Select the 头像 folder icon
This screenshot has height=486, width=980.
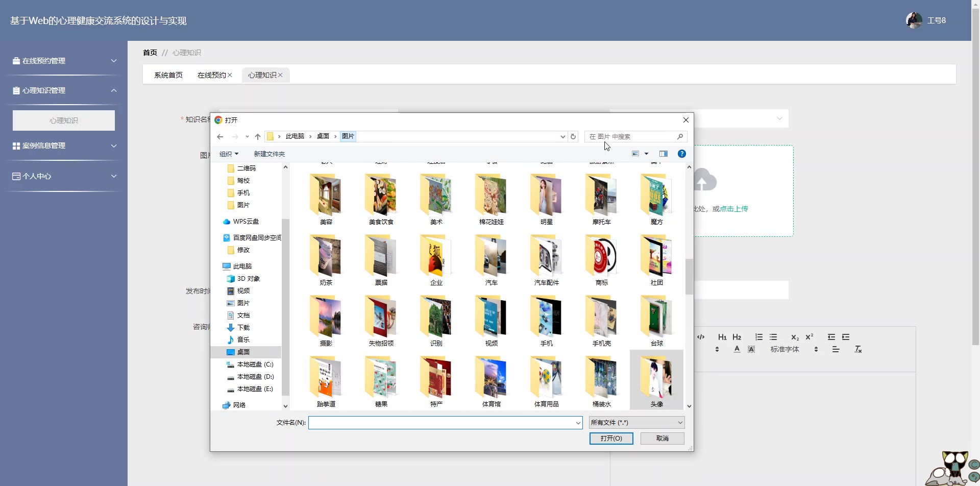[x=656, y=377]
